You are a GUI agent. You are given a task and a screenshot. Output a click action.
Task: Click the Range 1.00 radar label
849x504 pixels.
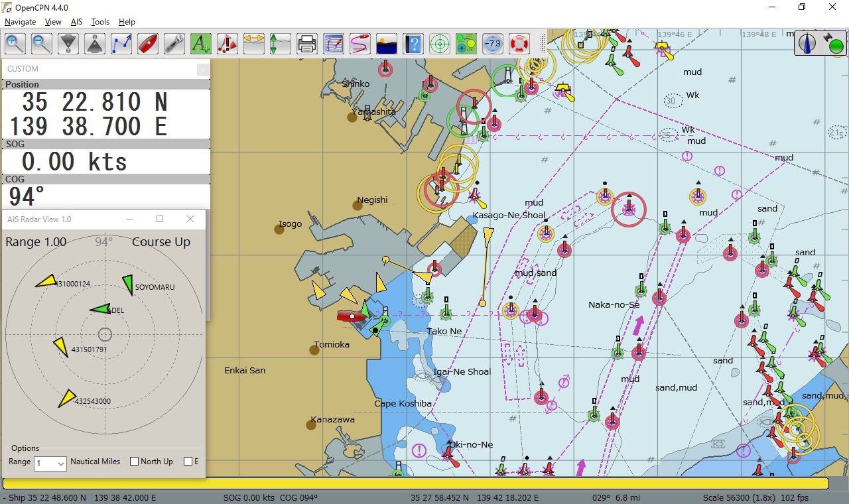pos(36,242)
